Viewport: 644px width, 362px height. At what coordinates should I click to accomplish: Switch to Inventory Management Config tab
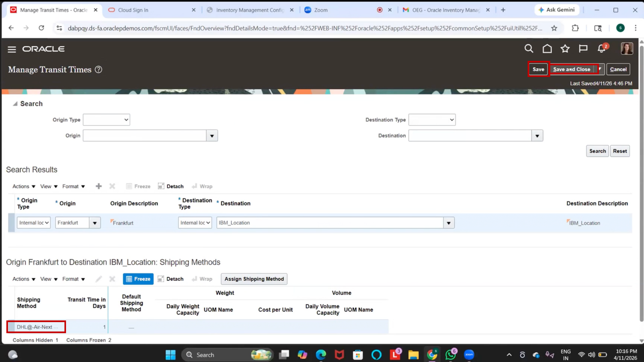(x=250, y=10)
